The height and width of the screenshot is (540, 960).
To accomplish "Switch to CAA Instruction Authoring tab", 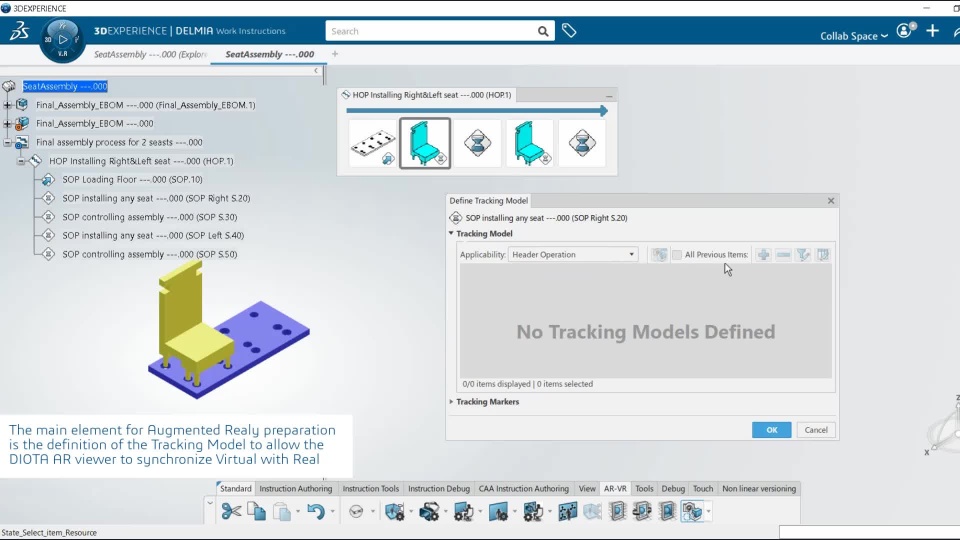I will pos(523,489).
